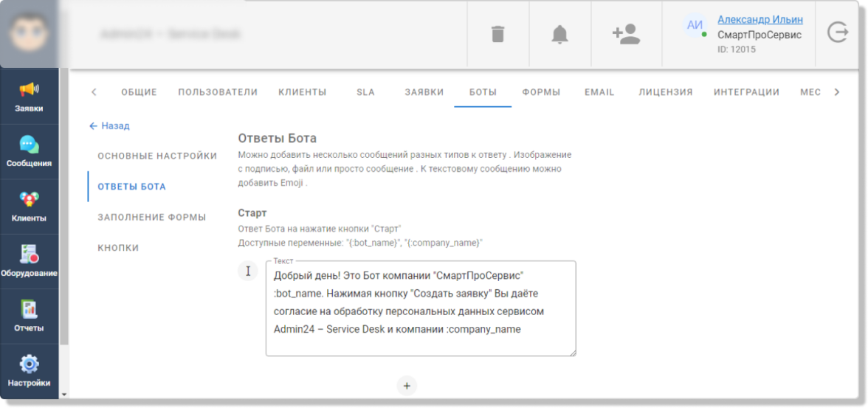Image resolution: width=868 pixels, height=408 pixels.
Task: Go back via Назад link
Action: (109, 126)
